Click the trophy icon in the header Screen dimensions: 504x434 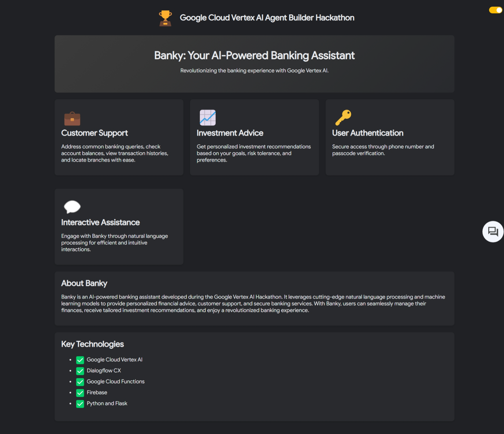(165, 18)
